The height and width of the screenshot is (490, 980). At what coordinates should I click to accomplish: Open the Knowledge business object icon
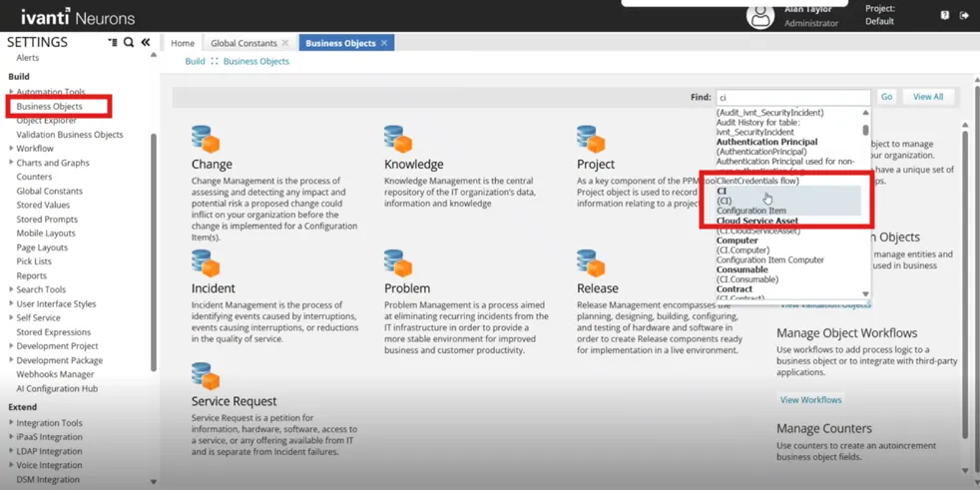[398, 139]
